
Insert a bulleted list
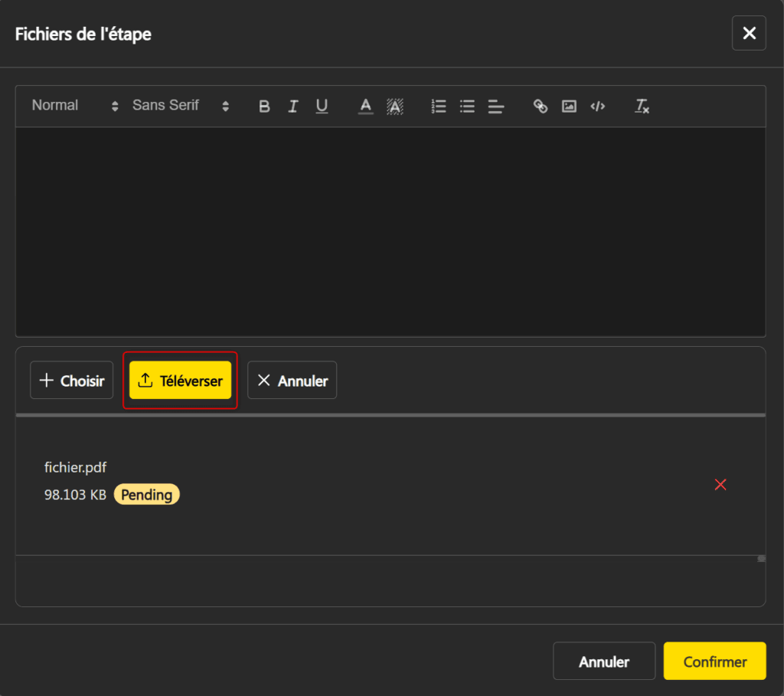pyautogui.click(x=467, y=106)
